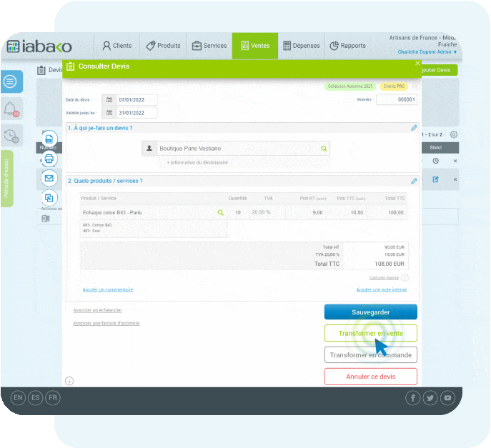The width and height of the screenshot is (491, 448).
Task: Select the Ventes tab
Action: (x=255, y=46)
